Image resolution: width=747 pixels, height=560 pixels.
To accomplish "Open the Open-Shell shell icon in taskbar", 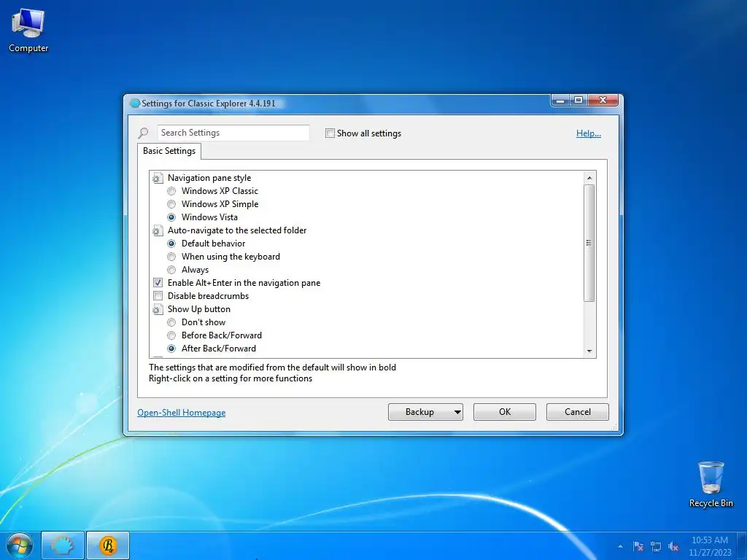I will click(x=63, y=545).
